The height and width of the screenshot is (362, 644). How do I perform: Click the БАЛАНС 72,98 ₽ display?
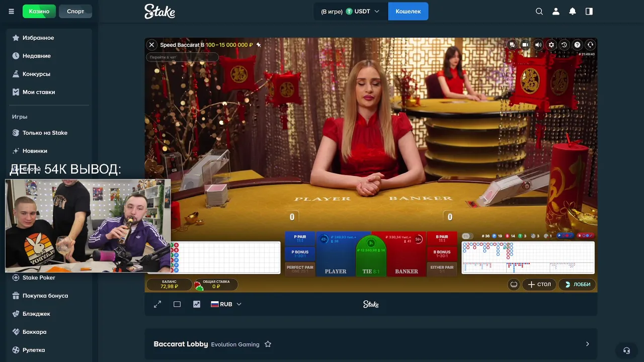(170, 285)
